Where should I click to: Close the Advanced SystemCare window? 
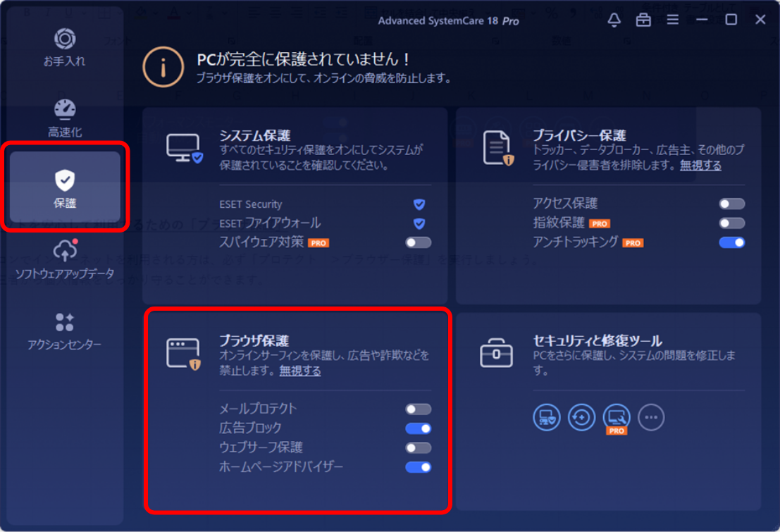click(x=760, y=20)
